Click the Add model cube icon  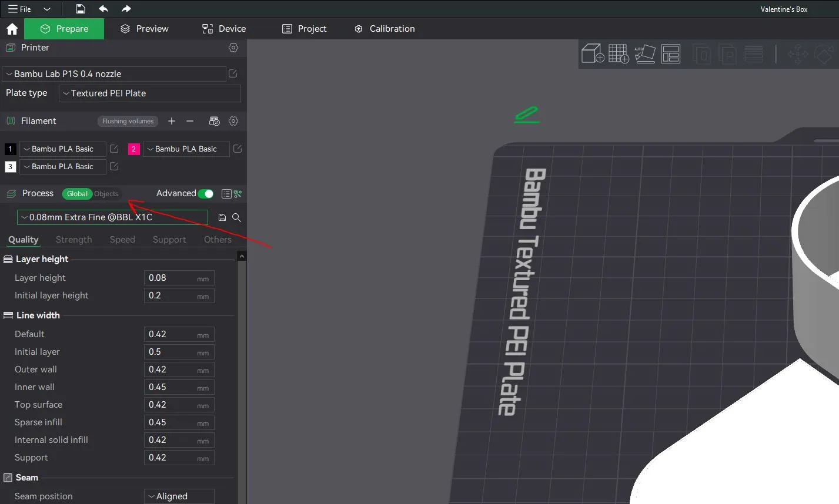click(593, 53)
